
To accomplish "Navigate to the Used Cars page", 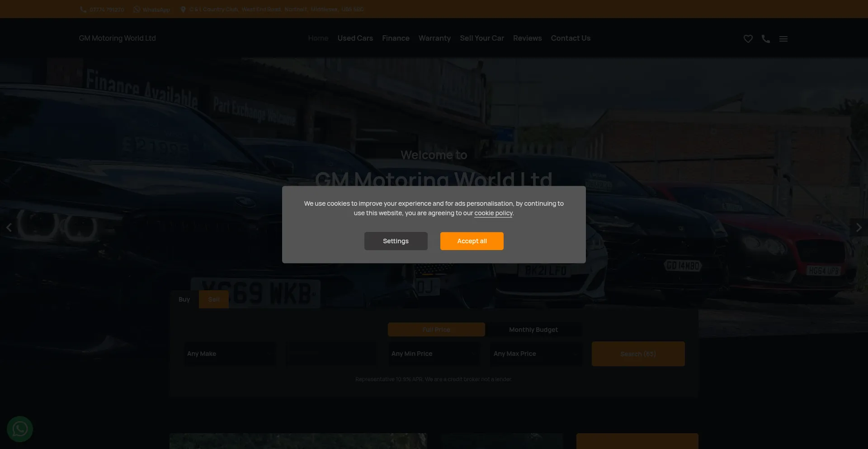I will [x=355, y=38].
